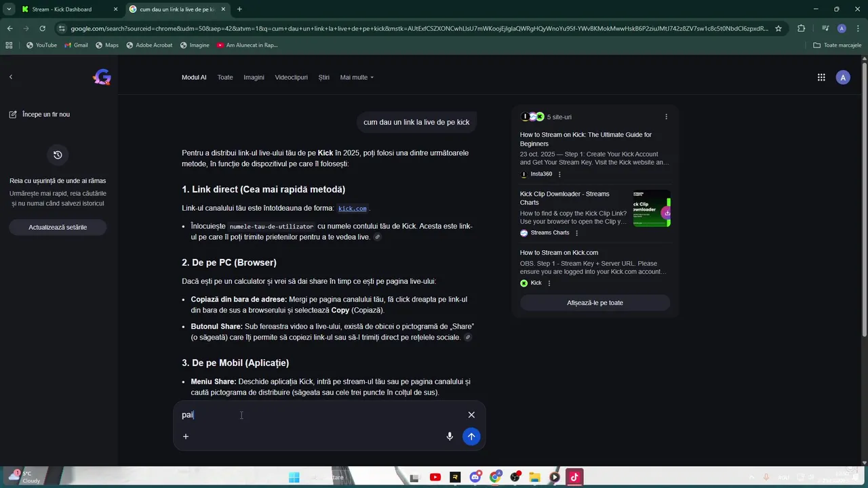
Task: Open File Explorer from the taskbar
Action: [534, 477]
